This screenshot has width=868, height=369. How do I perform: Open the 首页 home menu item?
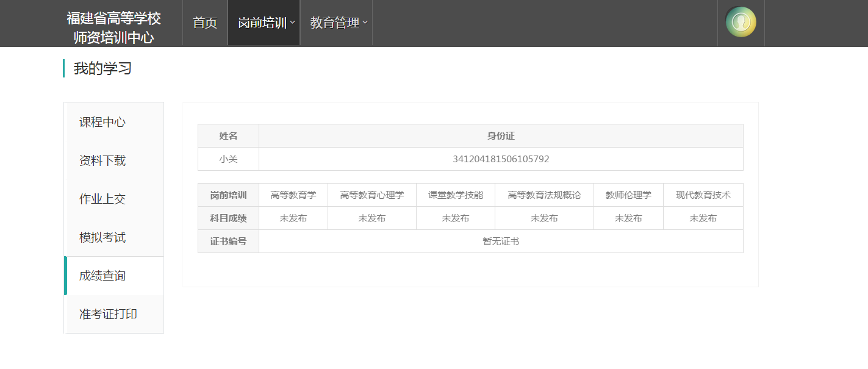point(205,23)
